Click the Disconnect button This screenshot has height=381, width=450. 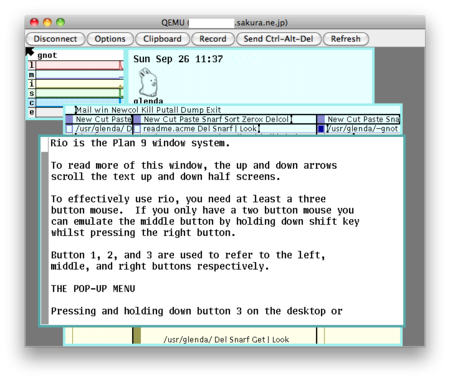point(55,39)
